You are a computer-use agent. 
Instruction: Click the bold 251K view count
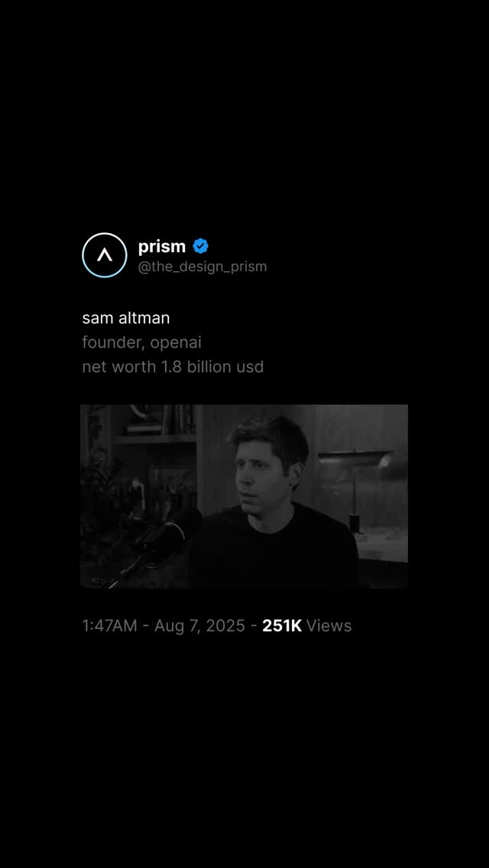pos(282,626)
